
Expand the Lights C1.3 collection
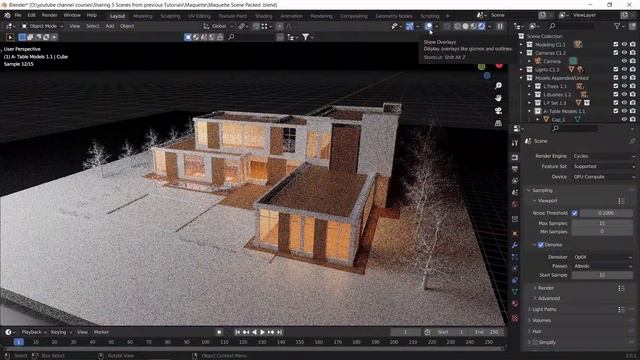[x=521, y=69]
